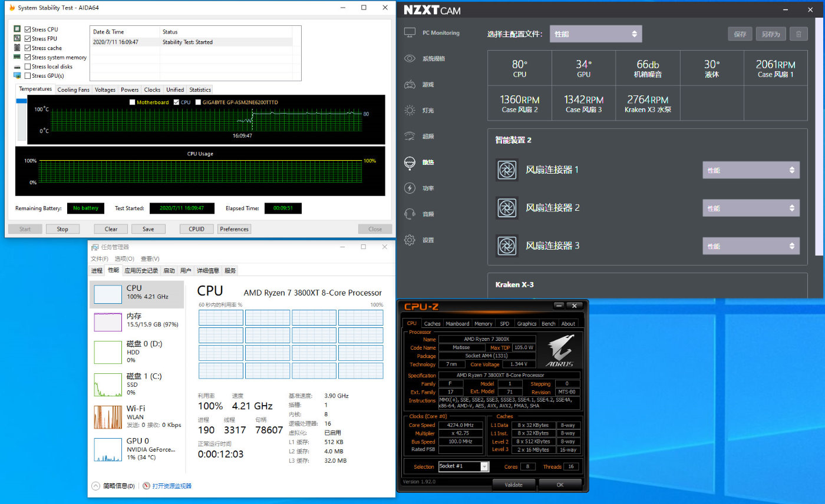Toggle CPU temperature graph checkbox
The width and height of the screenshot is (825, 504).
(x=177, y=102)
